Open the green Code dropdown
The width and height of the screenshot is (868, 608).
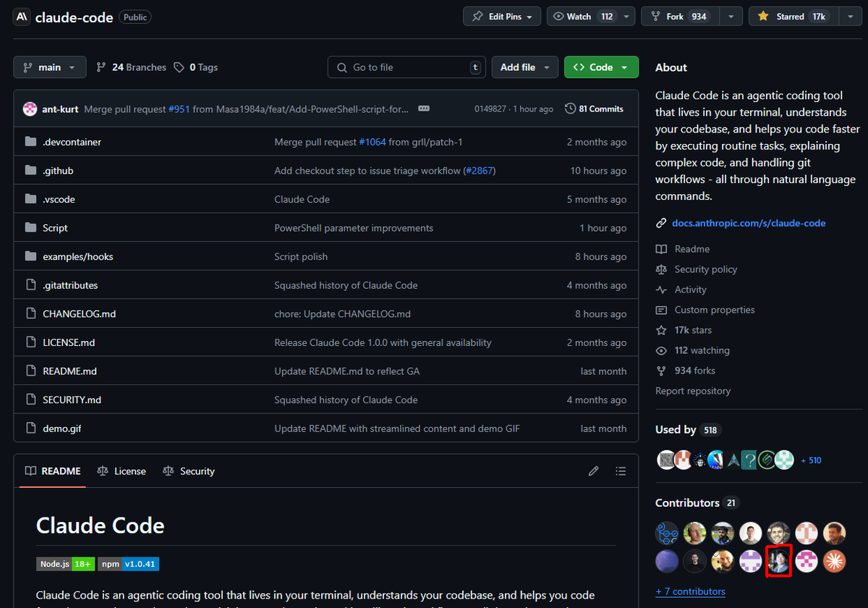601,67
